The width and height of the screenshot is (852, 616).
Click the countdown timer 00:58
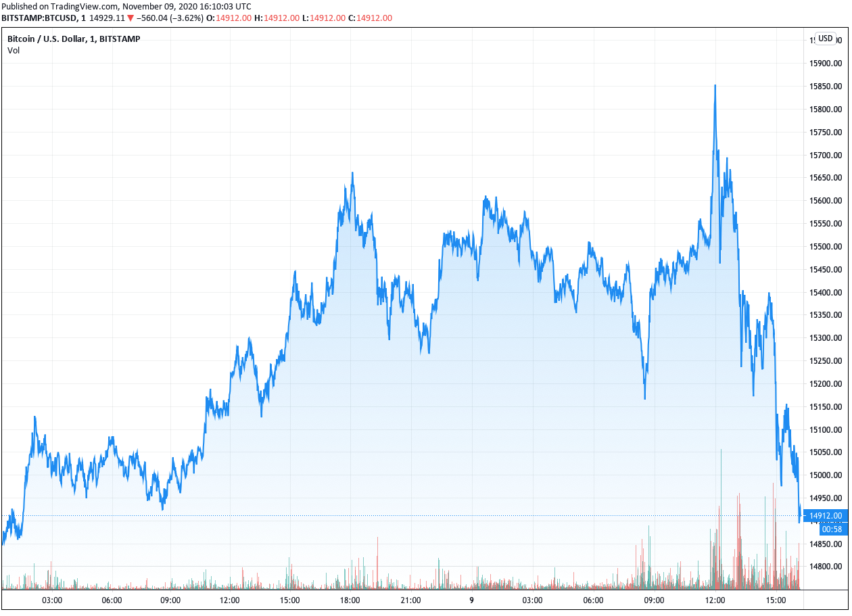click(x=833, y=529)
